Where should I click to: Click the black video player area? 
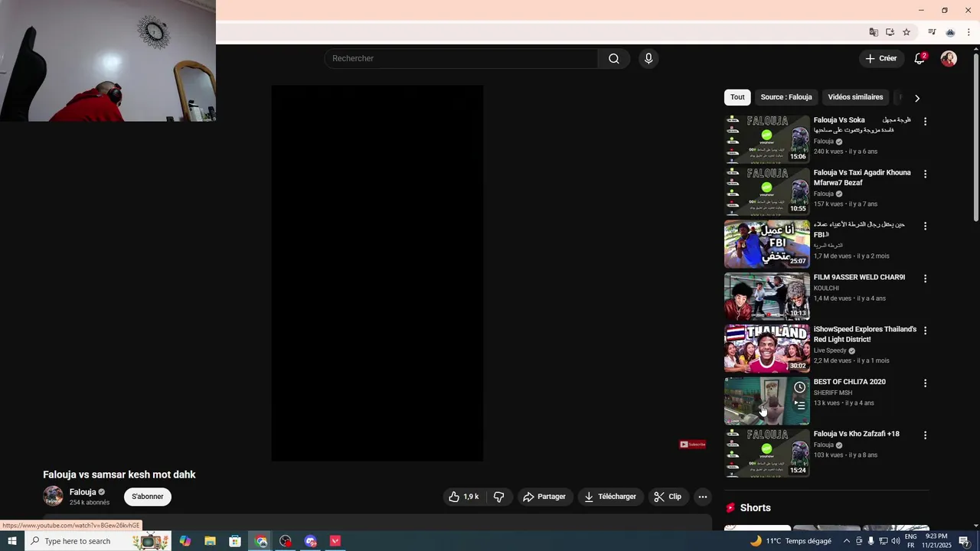377,273
